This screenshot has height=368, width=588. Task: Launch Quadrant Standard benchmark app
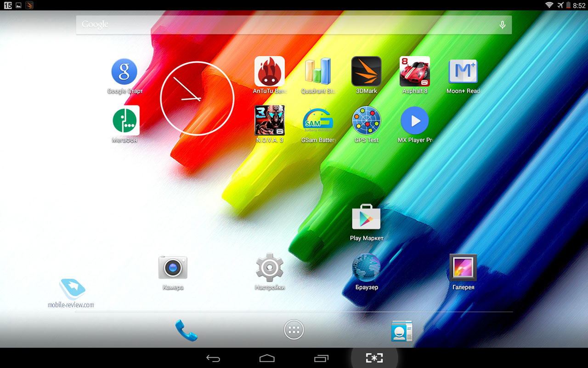pos(318,72)
